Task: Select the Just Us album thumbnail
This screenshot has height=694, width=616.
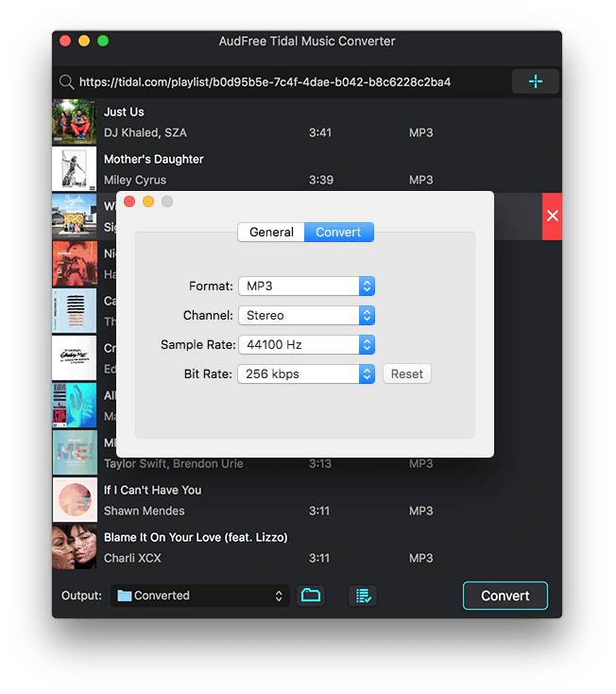Action: point(75,122)
